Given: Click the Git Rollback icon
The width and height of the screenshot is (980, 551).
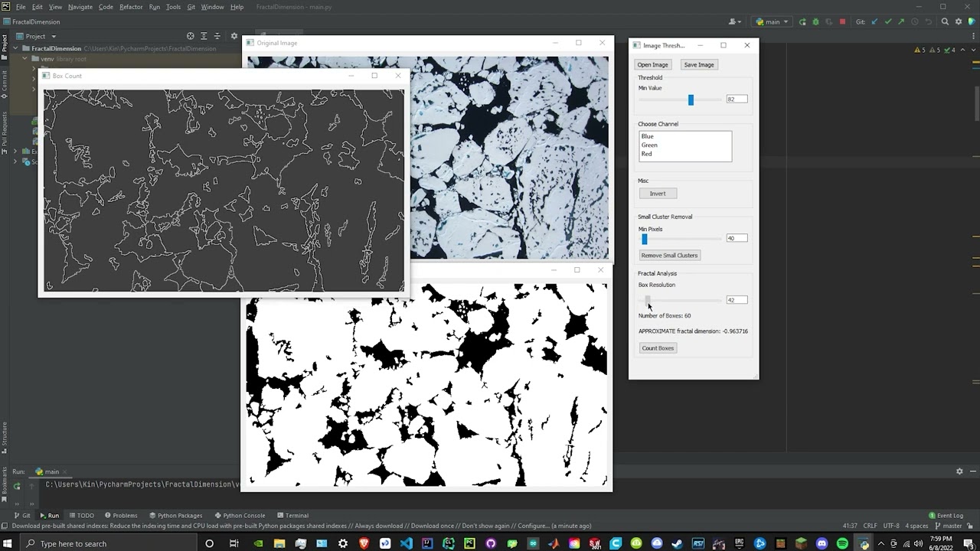Looking at the screenshot, I should [x=928, y=21].
